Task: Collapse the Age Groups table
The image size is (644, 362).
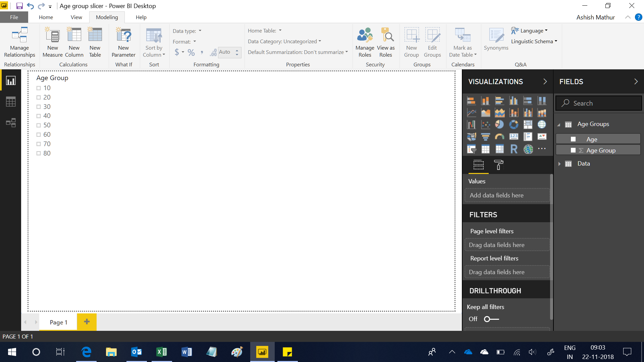Action: [559, 125]
